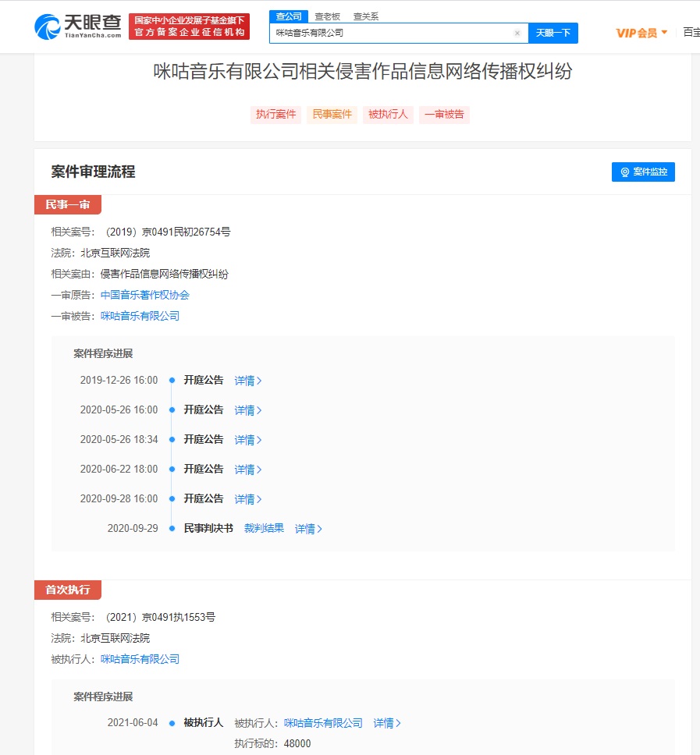Clear the search box with the X icon
The width and height of the screenshot is (700, 755).
pos(517,34)
